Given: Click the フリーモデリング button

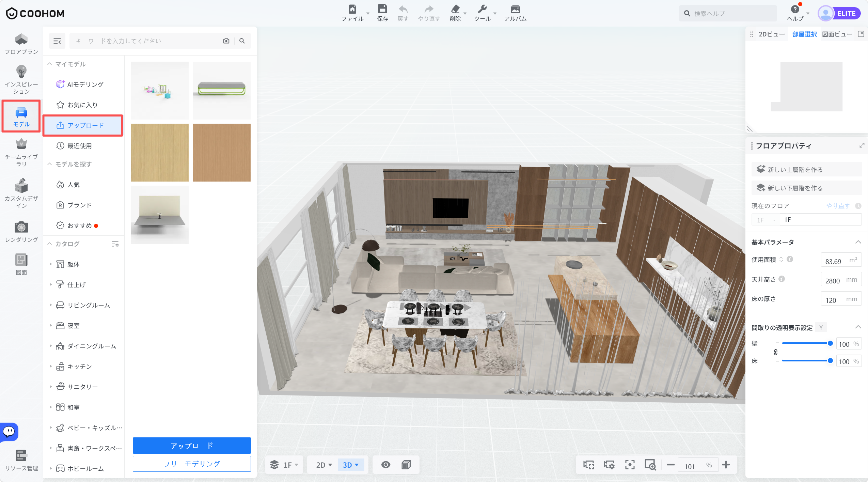Looking at the screenshot, I should click(192, 464).
